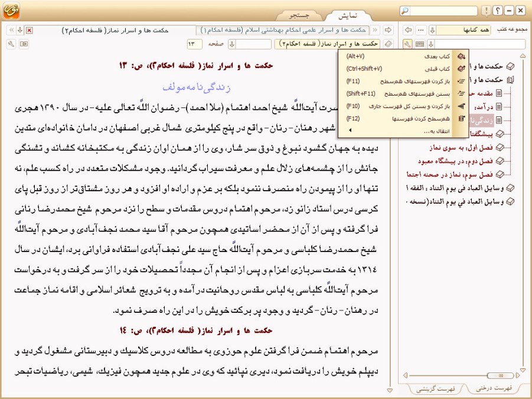532x399 pixels.
Task: Click the page number field showing ۱۳
Action: 194,44
